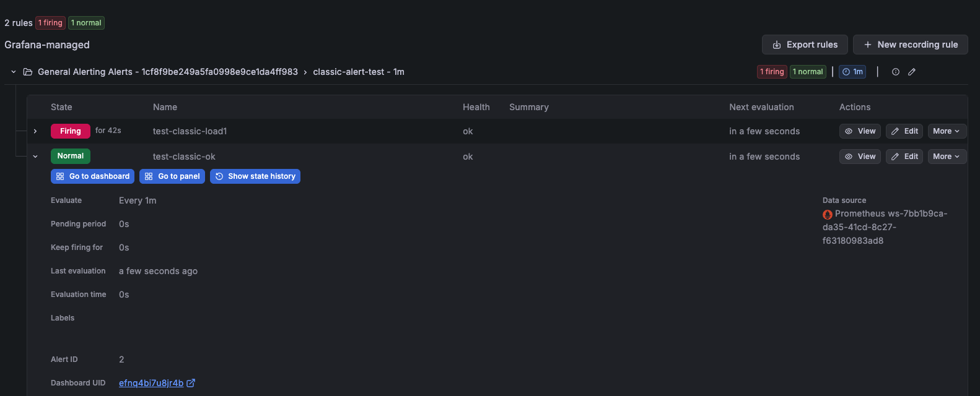
Task: Select rule name test-classic-load1
Action: (190, 131)
